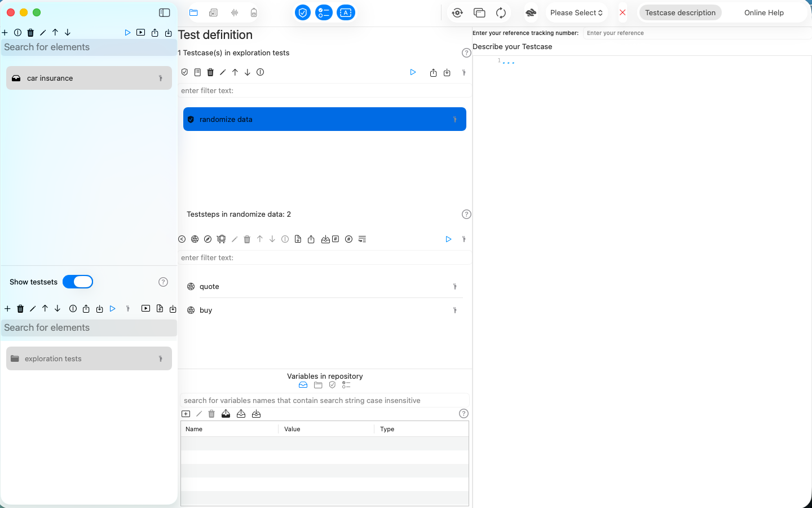
Task: Uncheck the randomize data testcase checkmark
Action: pos(191,119)
